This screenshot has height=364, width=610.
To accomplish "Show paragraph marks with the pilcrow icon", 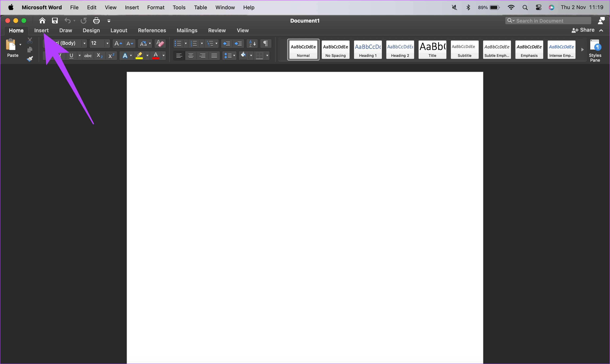I will [x=265, y=43].
